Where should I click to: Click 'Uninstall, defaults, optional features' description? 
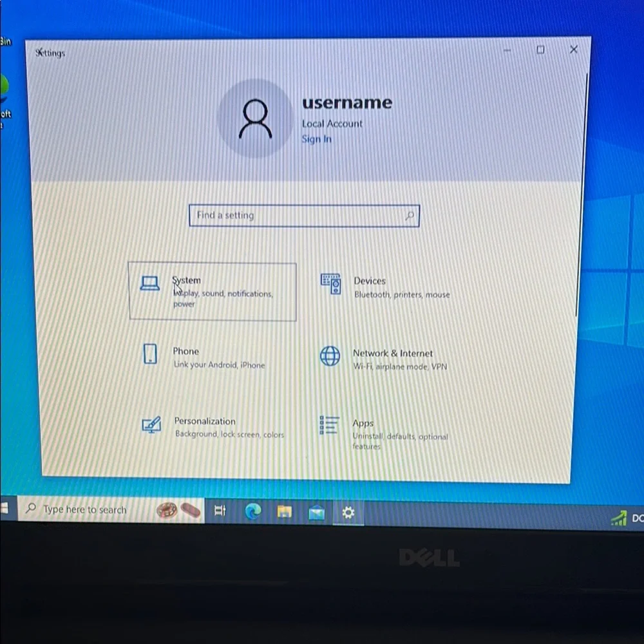400,441
